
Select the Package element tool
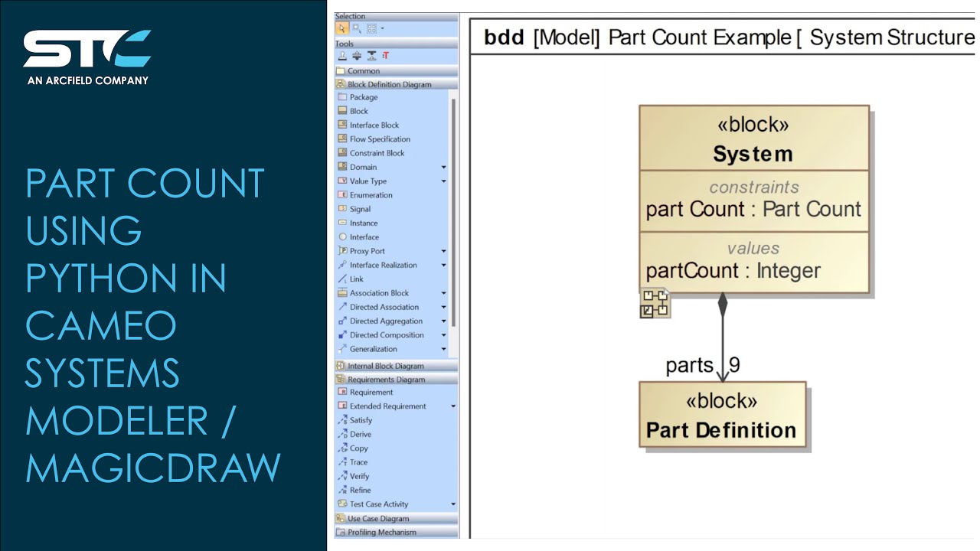click(358, 97)
